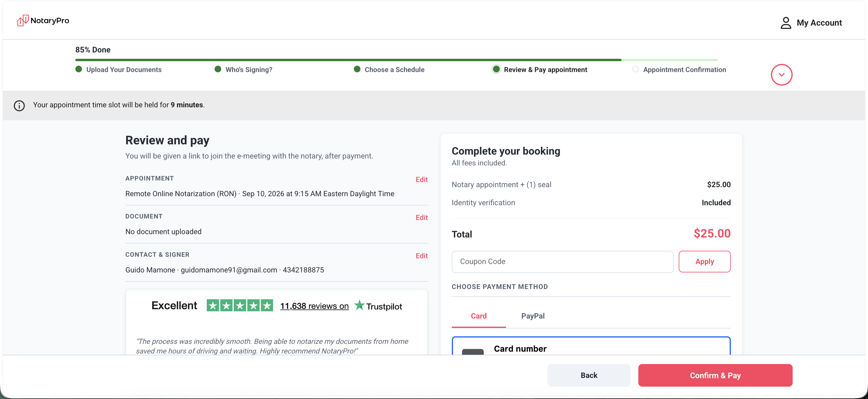The height and width of the screenshot is (399, 868).
Task: Switch to the PayPal payment tab
Action: [533, 316]
